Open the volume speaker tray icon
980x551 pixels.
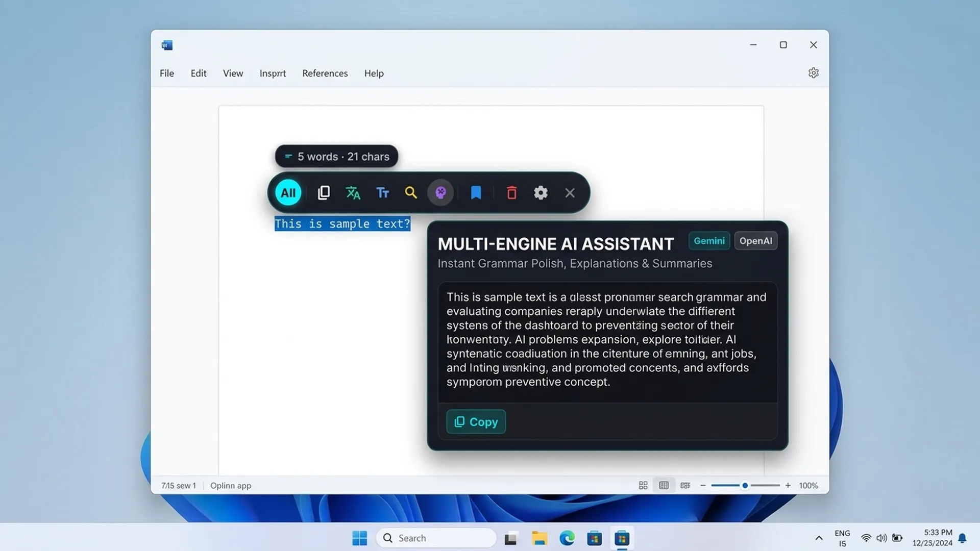(881, 538)
